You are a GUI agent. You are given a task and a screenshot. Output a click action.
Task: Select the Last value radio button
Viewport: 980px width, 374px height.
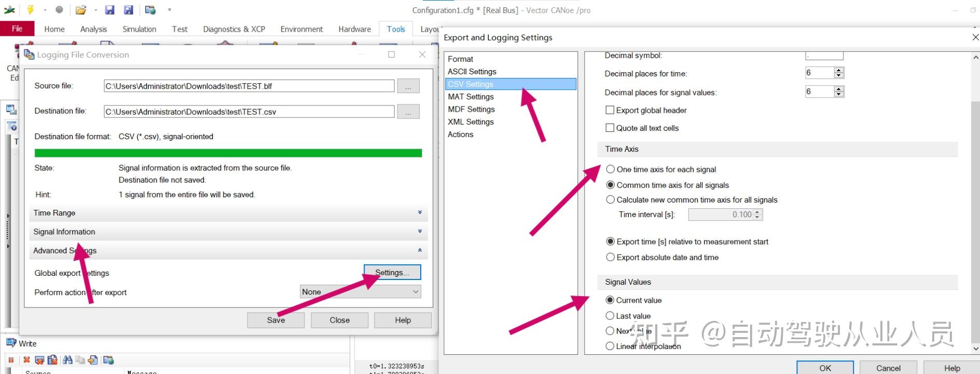tap(610, 316)
